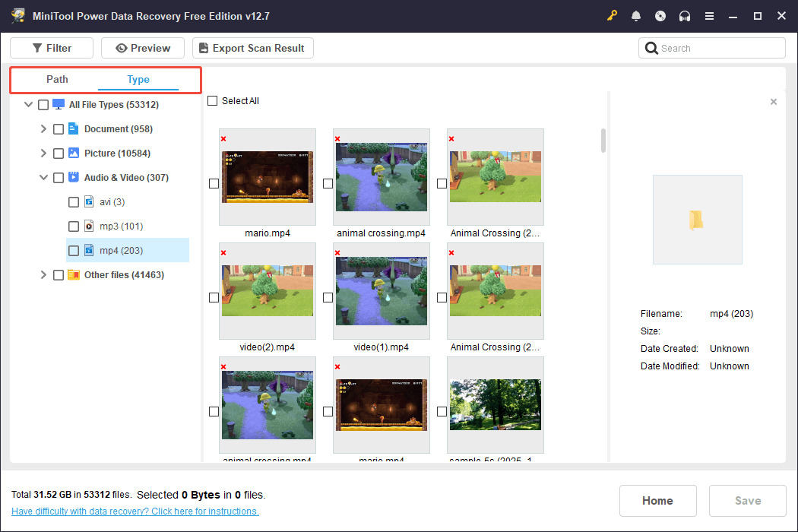Click the Filter funnel icon
The image size is (798, 532).
(x=36, y=47)
